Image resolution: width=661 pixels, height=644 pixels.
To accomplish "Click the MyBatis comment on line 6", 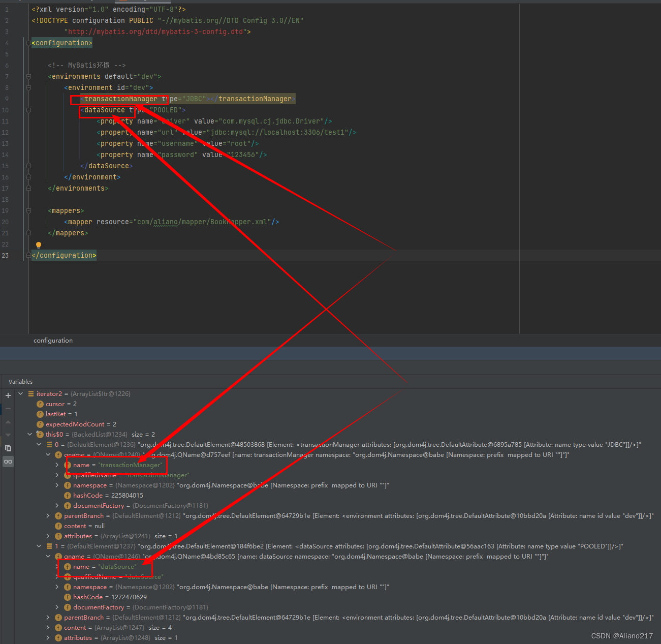I will 86,66.
